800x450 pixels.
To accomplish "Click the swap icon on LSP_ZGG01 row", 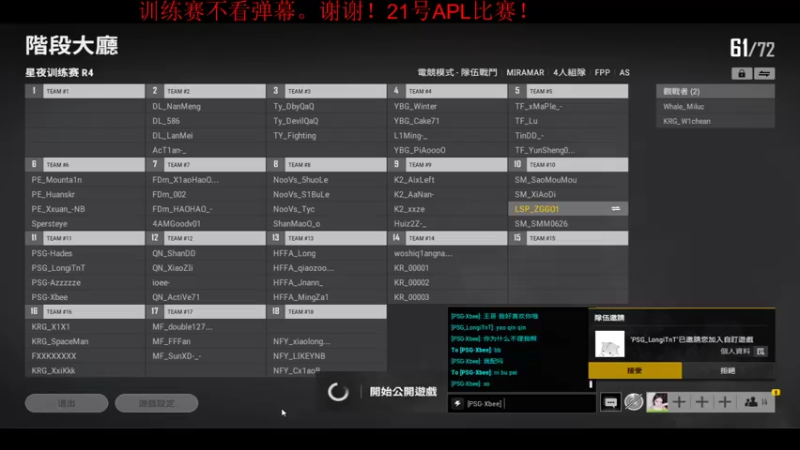I will click(616, 209).
